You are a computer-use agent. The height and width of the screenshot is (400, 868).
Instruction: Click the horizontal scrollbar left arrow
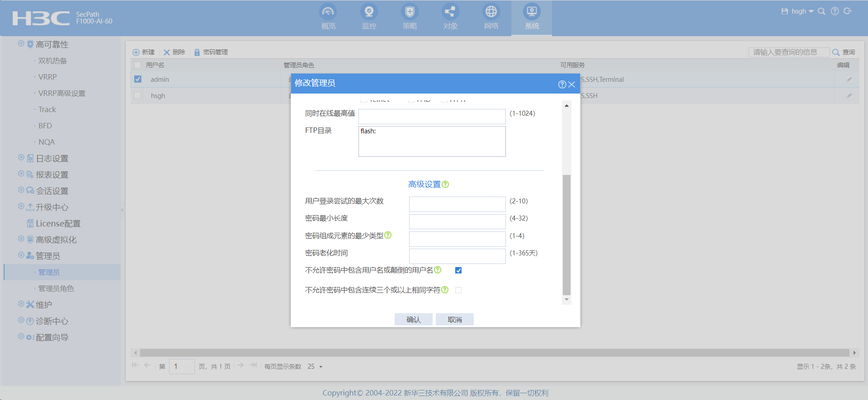point(136,353)
